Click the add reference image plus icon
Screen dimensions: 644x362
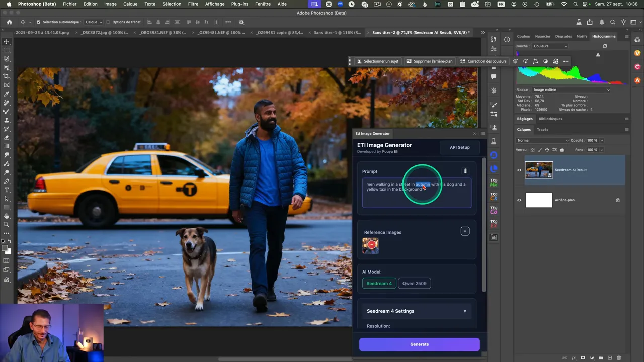pos(465,231)
